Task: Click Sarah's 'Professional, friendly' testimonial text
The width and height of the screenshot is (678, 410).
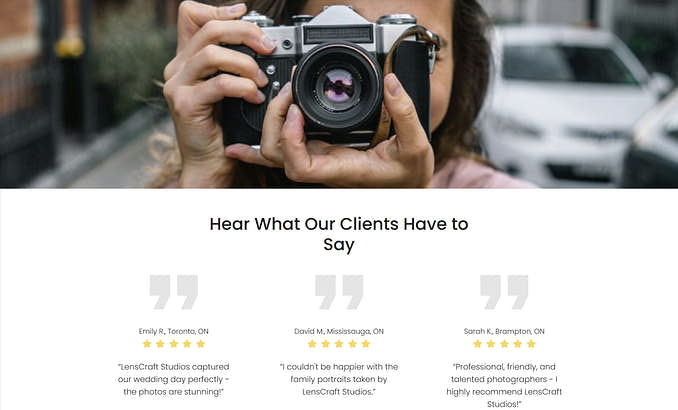Action: point(504,385)
